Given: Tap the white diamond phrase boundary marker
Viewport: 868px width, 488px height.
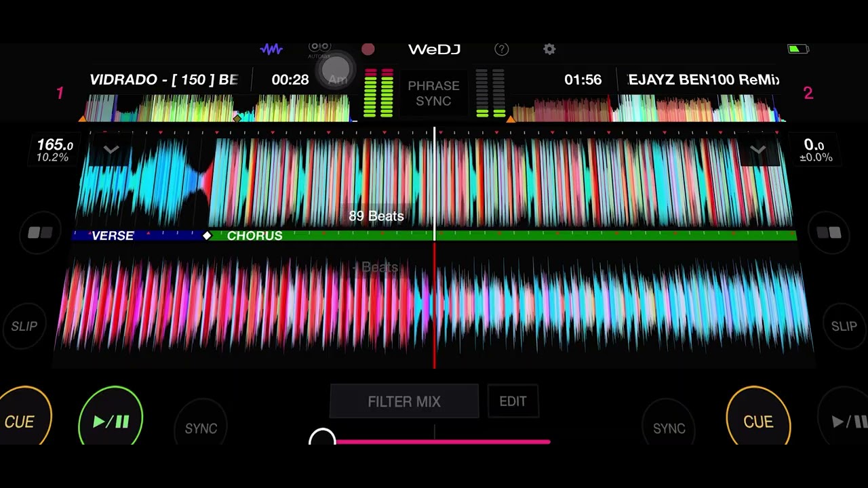Looking at the screenshot, I should point(207,235).
